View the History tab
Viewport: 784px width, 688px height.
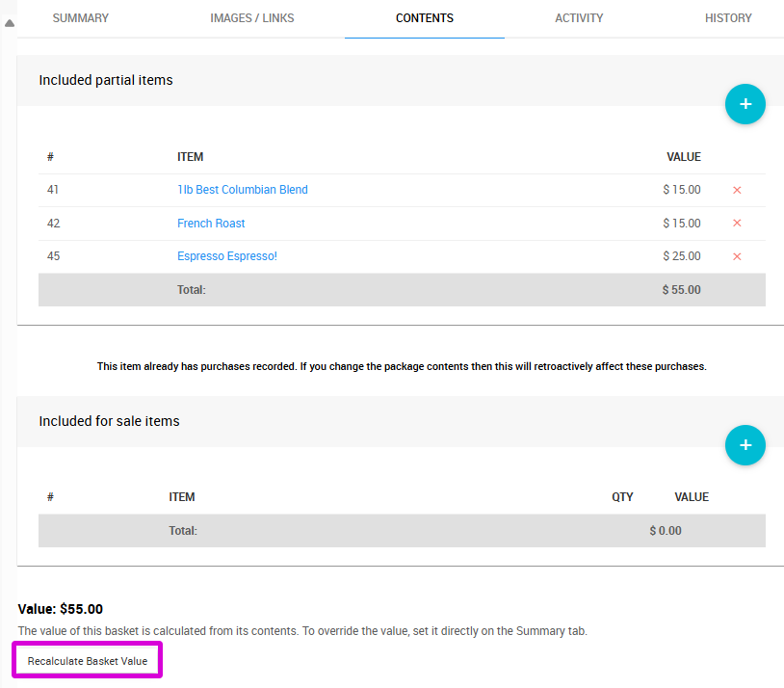point(728,18)
